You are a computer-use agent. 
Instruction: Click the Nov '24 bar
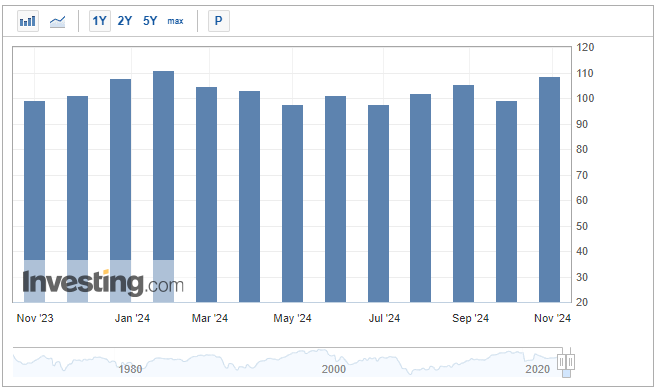[x=549, y=189]
